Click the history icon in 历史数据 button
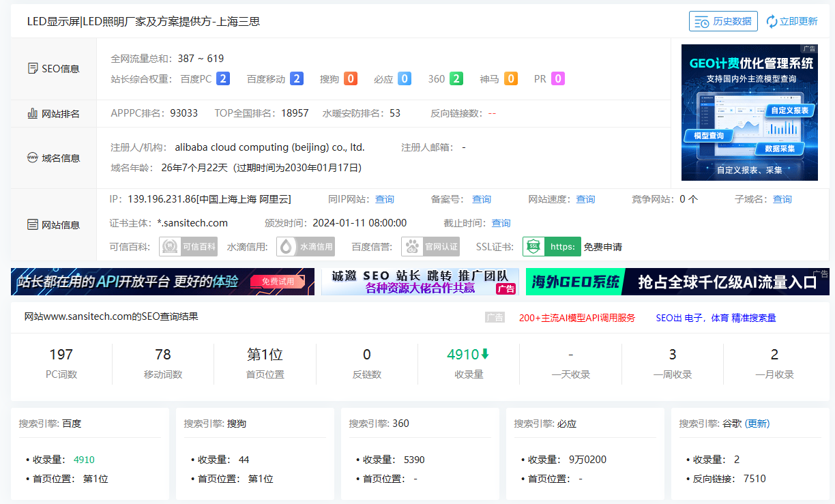Image resolution: width=835 pixels, height=504 pixels. [x=701, y=22]
